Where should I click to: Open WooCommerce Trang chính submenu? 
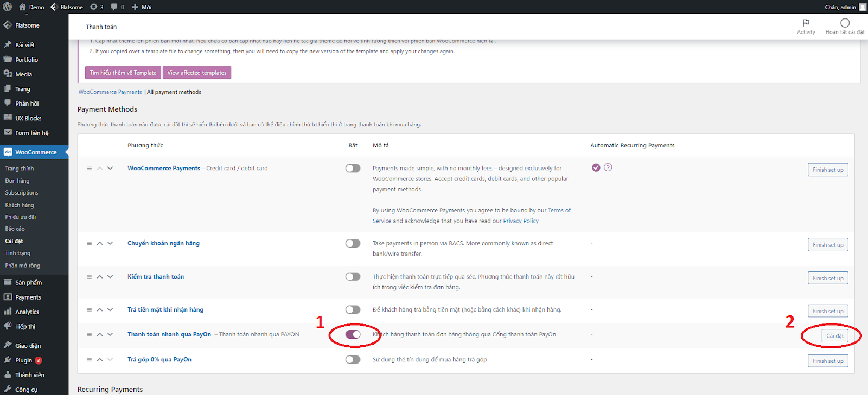point(20,169)
